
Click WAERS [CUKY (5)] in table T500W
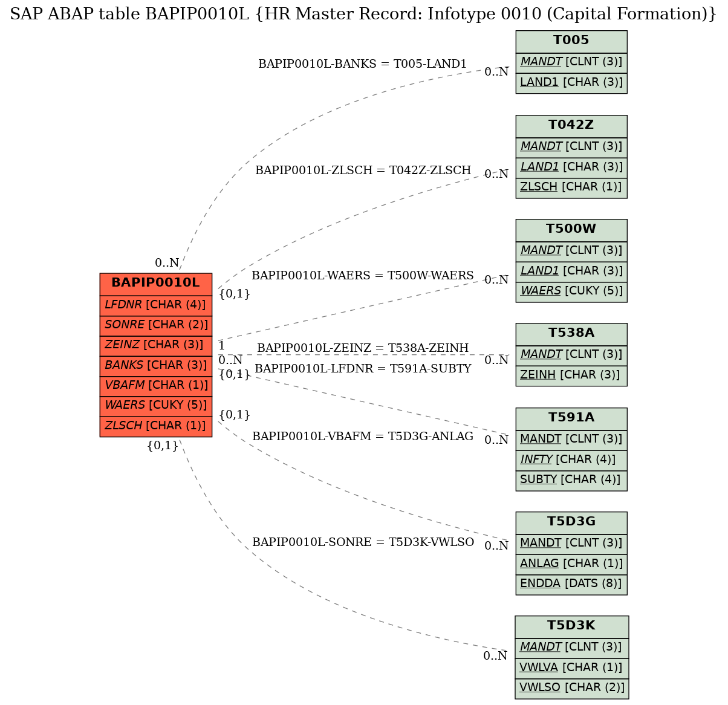[x=571, y=291]
